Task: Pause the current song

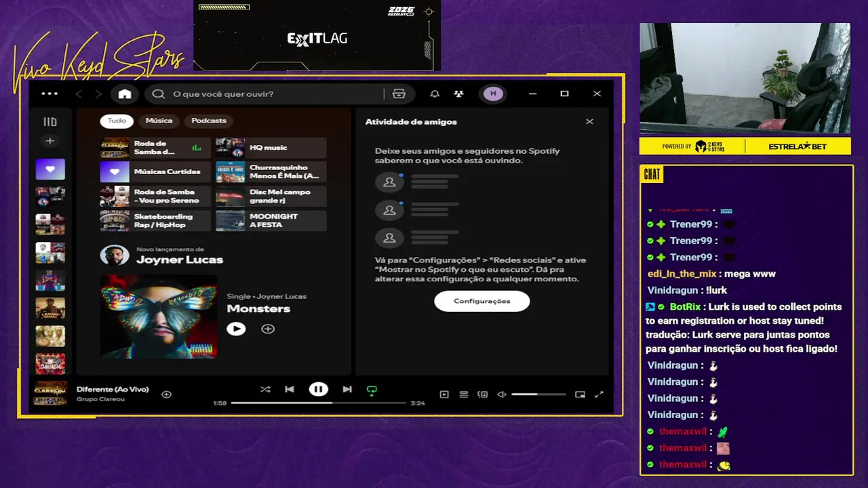Action: [318, 389]
